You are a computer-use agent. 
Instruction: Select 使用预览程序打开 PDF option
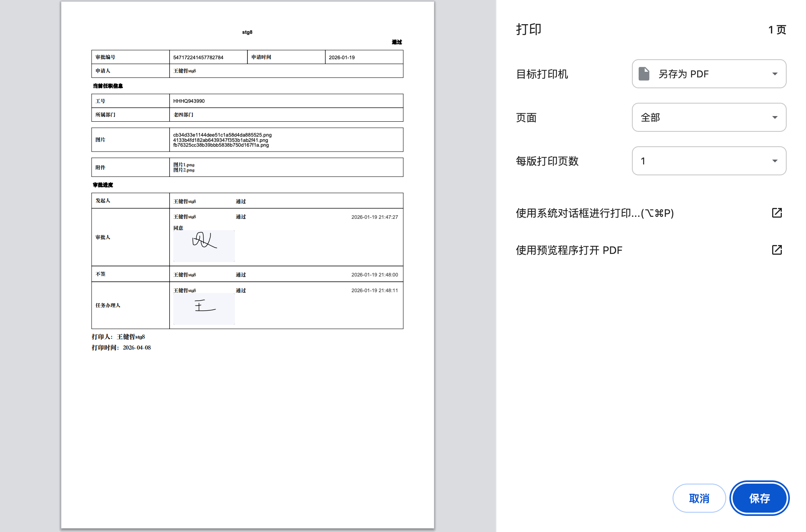[569, 250]
